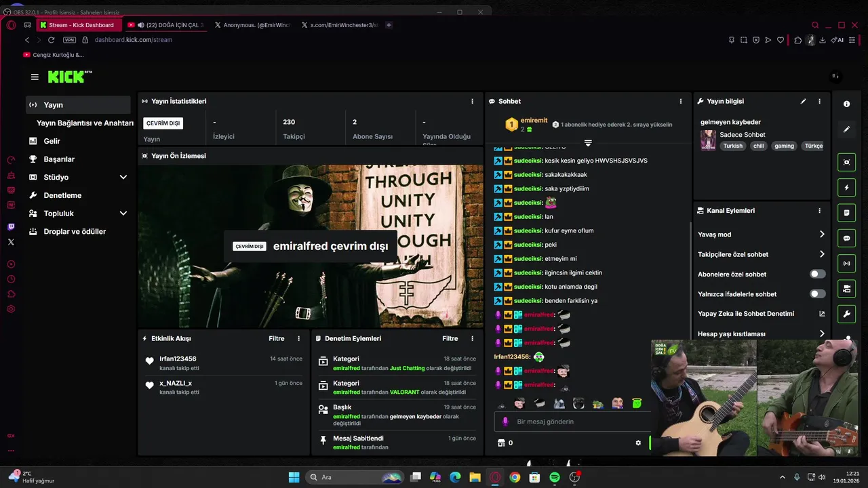Open Yayın Bağlantısı ve Anahtarı
The image size is (868, 488).
[85, 123]
